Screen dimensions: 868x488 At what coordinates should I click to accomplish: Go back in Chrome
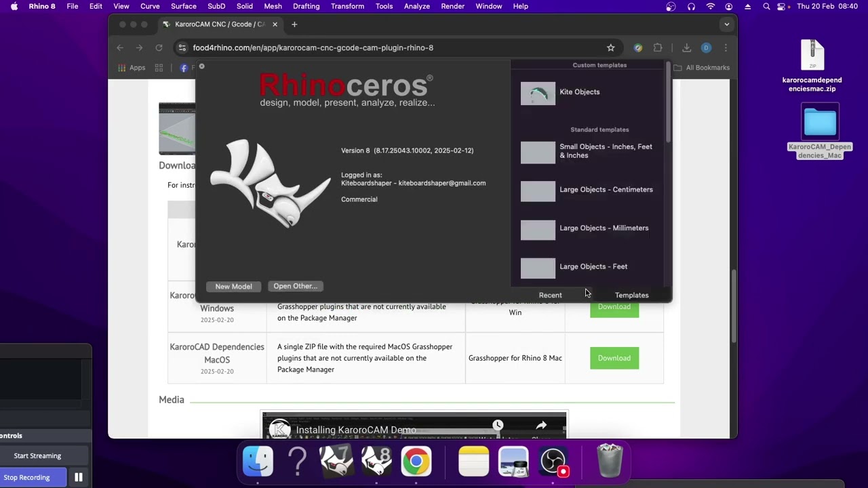tap(120, 47)
